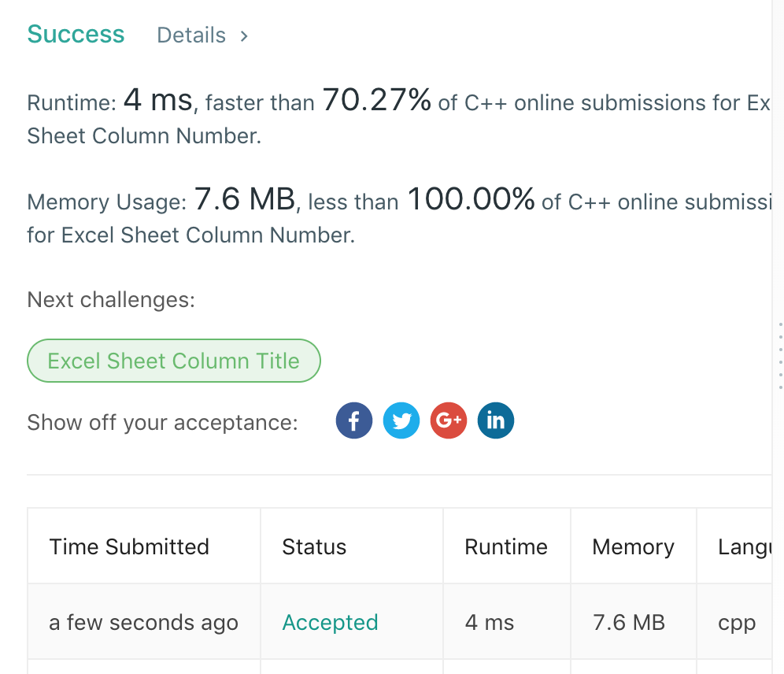
Task: Click the 4 ms runtime table cell
Action: 490,623
